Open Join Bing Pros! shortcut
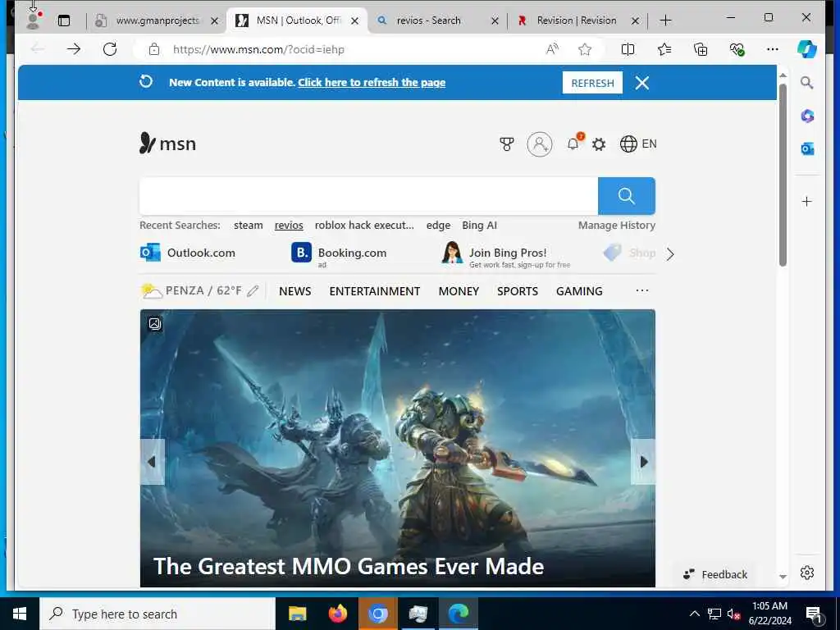This screenshot has height=630, width=840. click(506, 254)
